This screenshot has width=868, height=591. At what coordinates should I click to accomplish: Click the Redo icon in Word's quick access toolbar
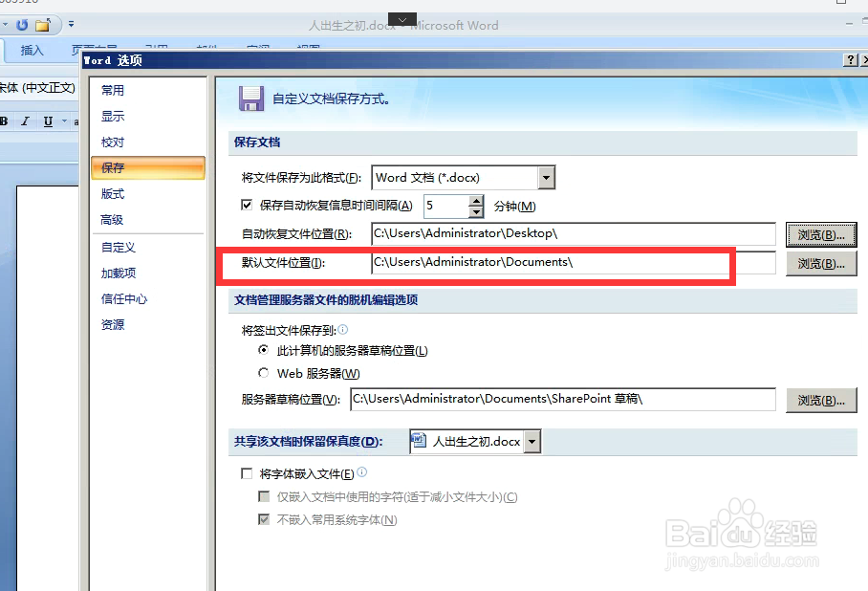[22, 25]
